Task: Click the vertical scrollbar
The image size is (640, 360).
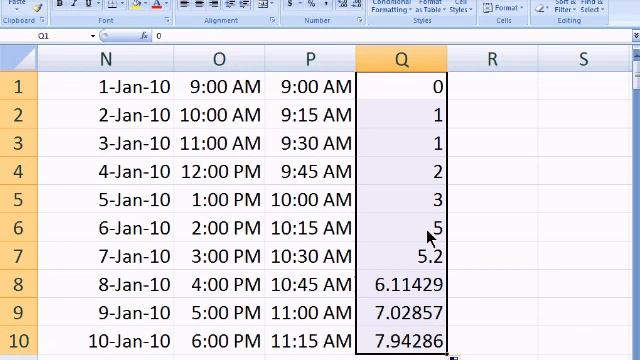Action: coord(636,204)
